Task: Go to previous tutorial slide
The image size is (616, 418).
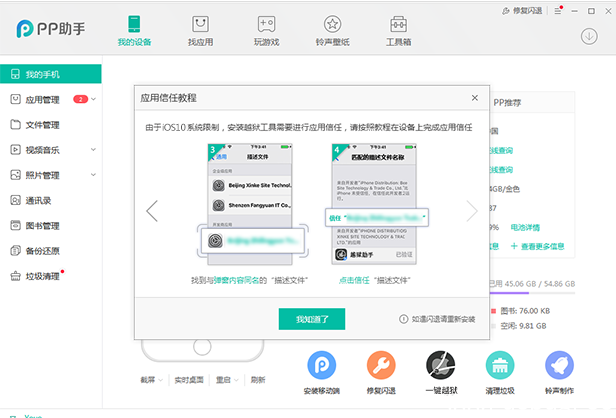Action: coord(152,211)
